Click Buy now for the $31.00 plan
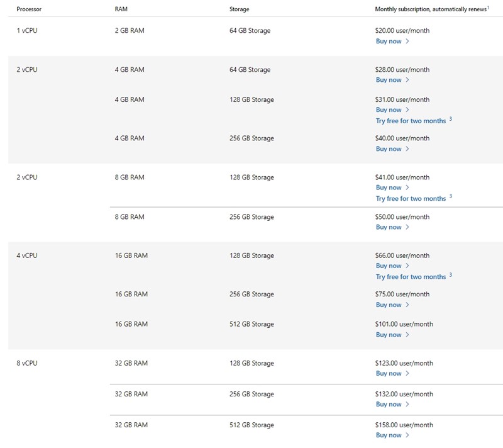Viewport: 503px width, 448px height. (389, 110)
